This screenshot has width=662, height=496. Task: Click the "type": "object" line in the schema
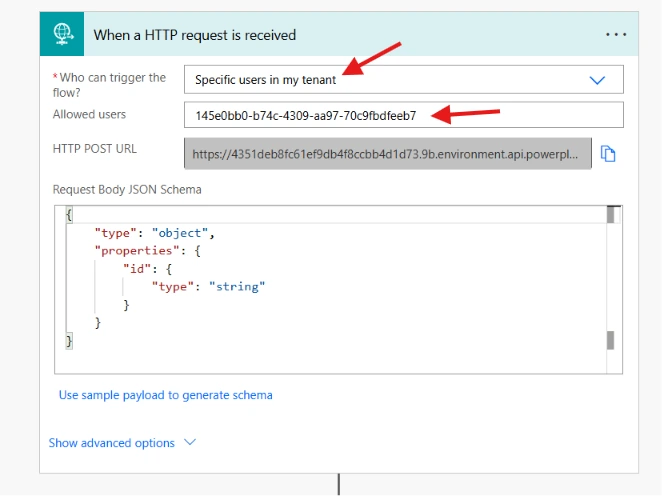coord(155,233)
